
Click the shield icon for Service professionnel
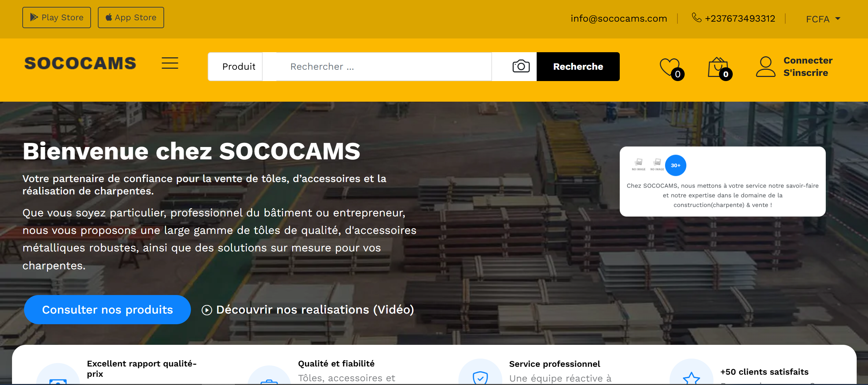click(480, 377)
